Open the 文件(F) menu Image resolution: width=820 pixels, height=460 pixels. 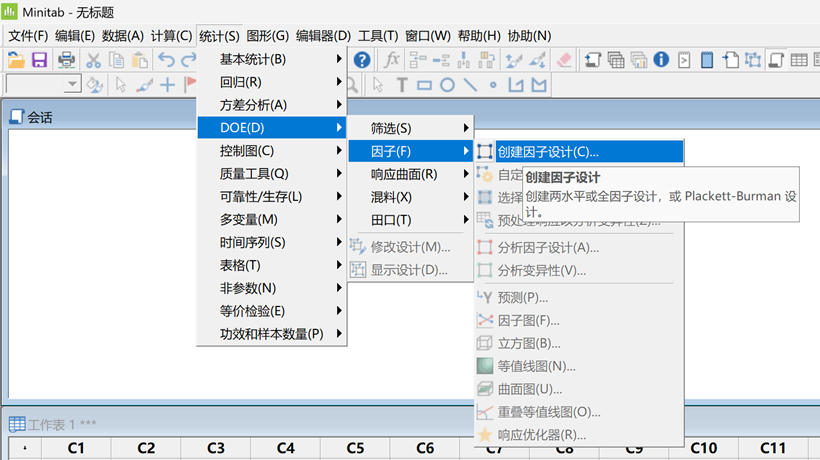coord(28,36)
